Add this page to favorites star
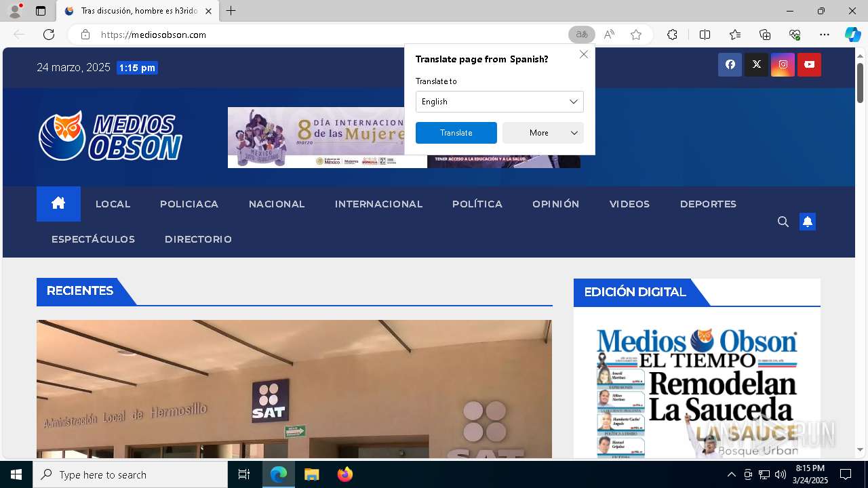Viewport: 868px width, 488px height. (x=636, y=35)
